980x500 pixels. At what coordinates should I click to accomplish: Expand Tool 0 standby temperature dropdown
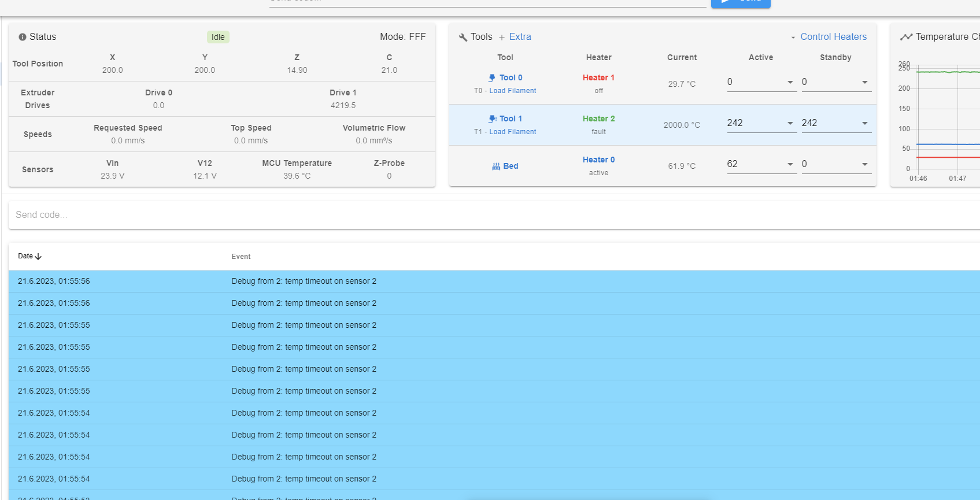click(865, 82)
